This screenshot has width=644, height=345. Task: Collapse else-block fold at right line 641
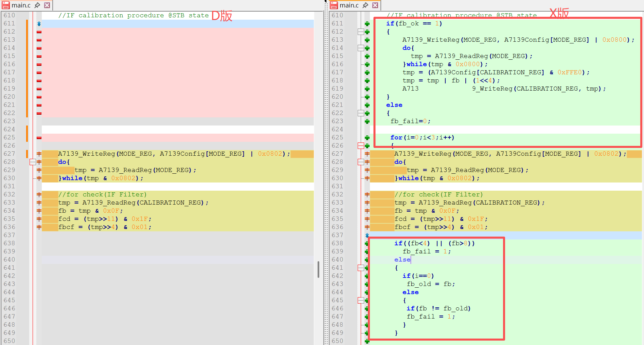coord(361,268)
